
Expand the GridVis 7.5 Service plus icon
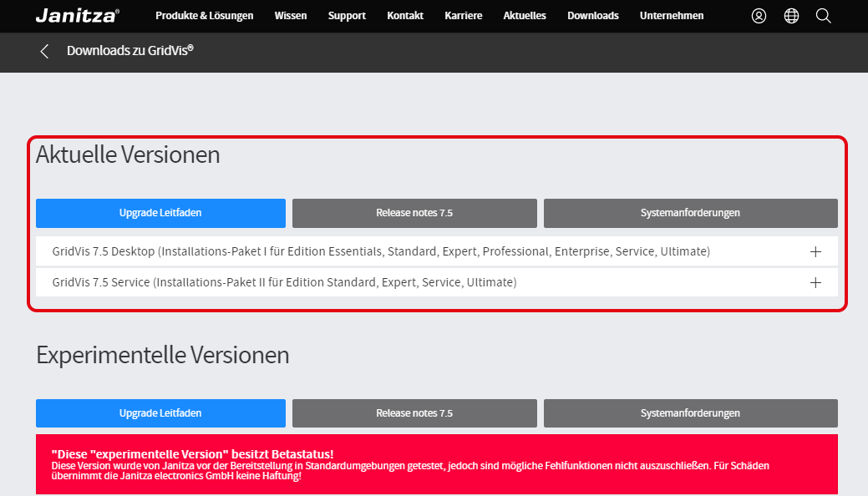(x=815, y=283)
